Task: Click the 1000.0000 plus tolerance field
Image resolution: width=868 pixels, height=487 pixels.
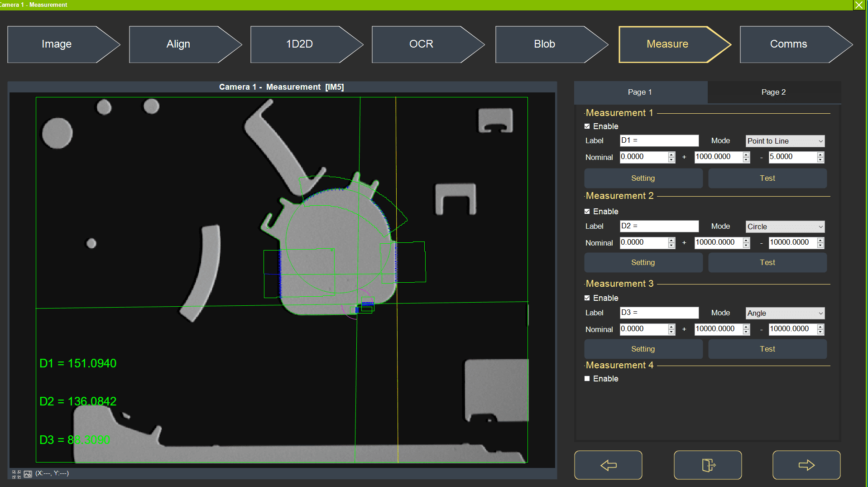Action: pyautogui.click(x=719, y=157)
